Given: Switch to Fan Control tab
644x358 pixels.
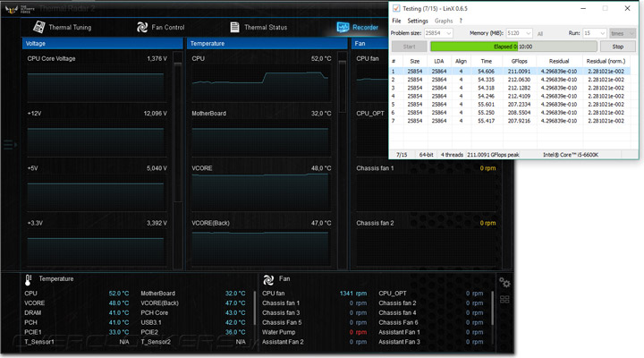Looking at the screenshot, I should 161,27.
